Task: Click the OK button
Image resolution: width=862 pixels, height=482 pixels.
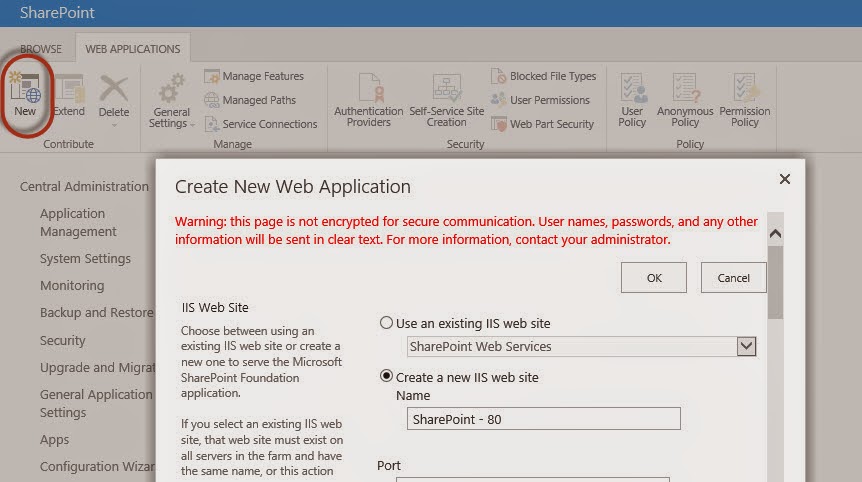Action: tap(654, 278)
